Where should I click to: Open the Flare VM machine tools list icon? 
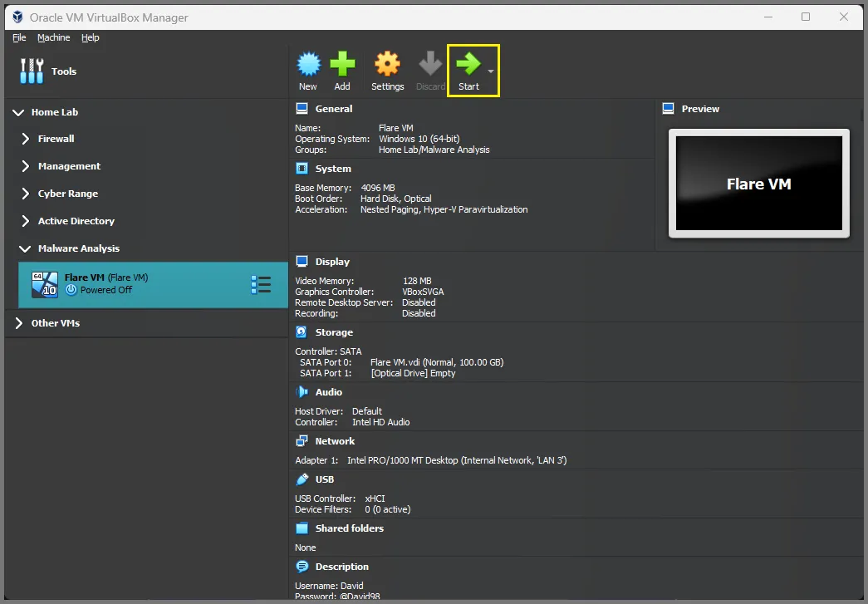(x=261, y=285)
